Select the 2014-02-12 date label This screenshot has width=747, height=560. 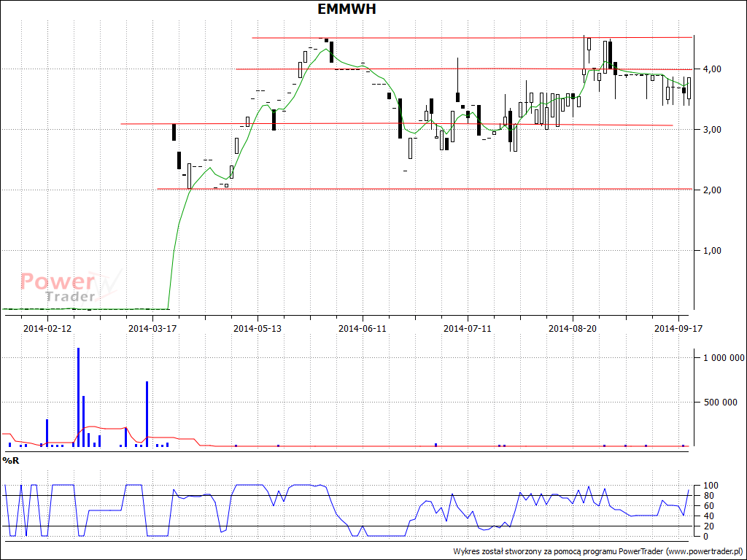click(x=47, y=329)
